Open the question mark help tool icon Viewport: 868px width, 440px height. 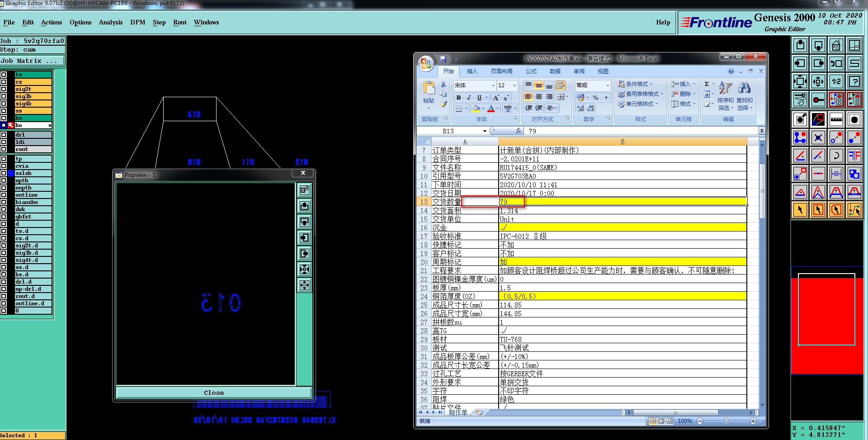point(854,81)
